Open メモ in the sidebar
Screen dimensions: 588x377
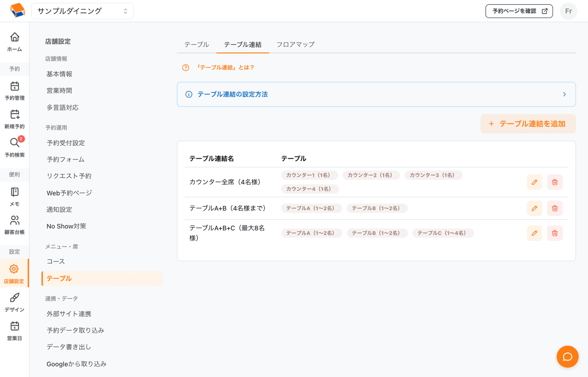click(15, 197)
